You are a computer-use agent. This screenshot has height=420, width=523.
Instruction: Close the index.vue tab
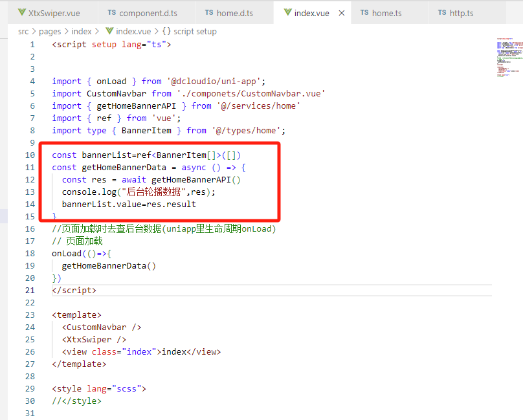click(342, 13)
